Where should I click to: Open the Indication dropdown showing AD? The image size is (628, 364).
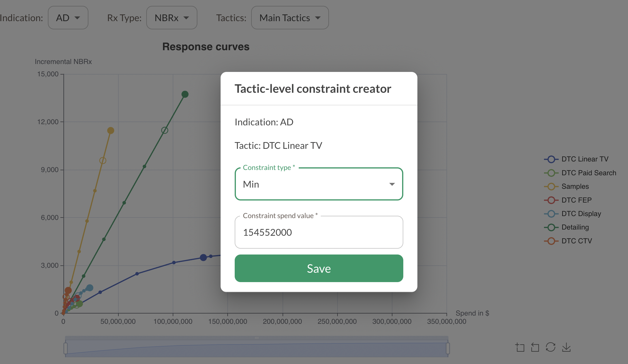click(68, 18)
